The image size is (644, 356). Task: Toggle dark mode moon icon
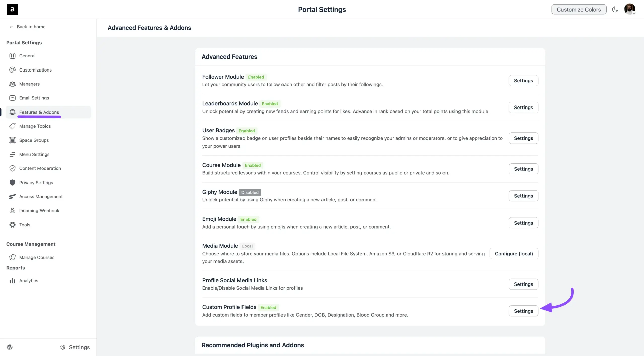click(x=615, y=10)
